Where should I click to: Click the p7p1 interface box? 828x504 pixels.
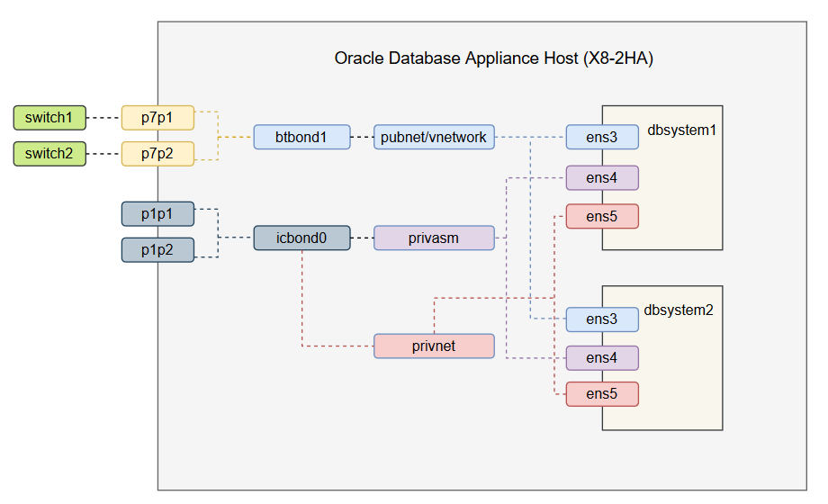click(x=157, y=117)
